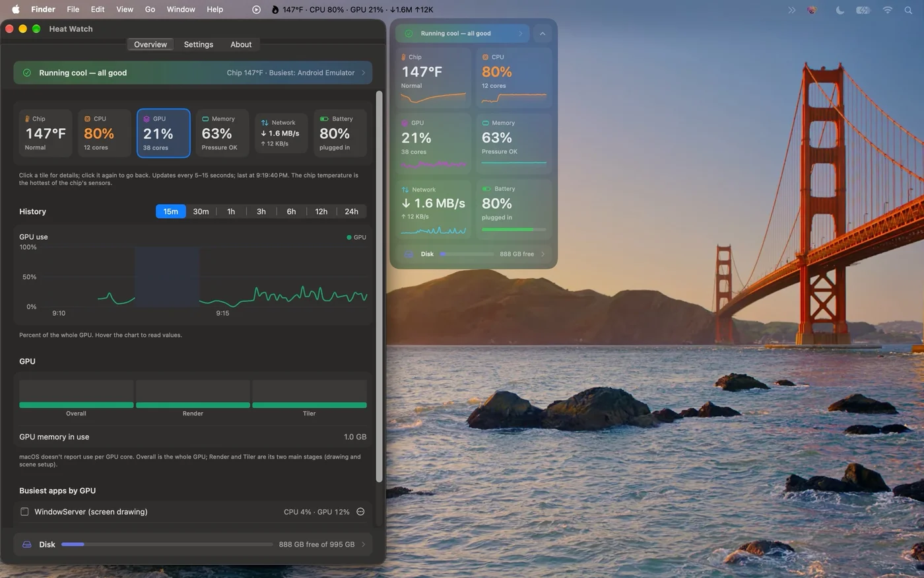Screen dimensions: 924x578
Task: Show hidden menu bar items via double-chevron
Action: pyautogui.click(x=791, y=10)
